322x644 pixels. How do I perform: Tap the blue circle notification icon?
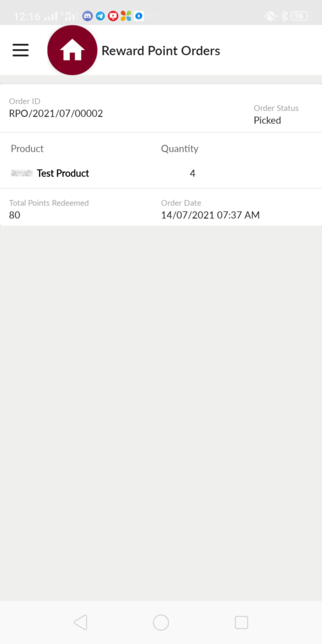(139, 16)
